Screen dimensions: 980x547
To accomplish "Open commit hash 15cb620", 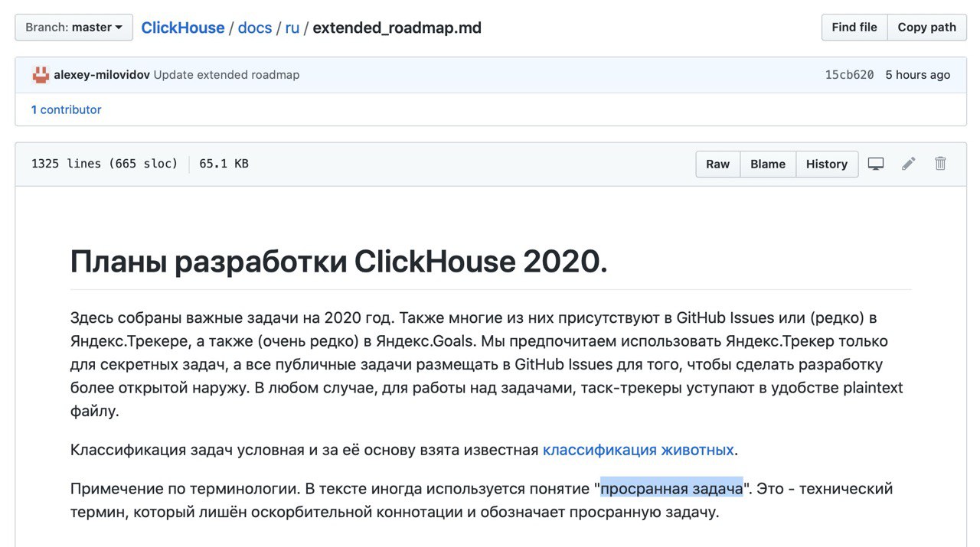I will (849, 75).
